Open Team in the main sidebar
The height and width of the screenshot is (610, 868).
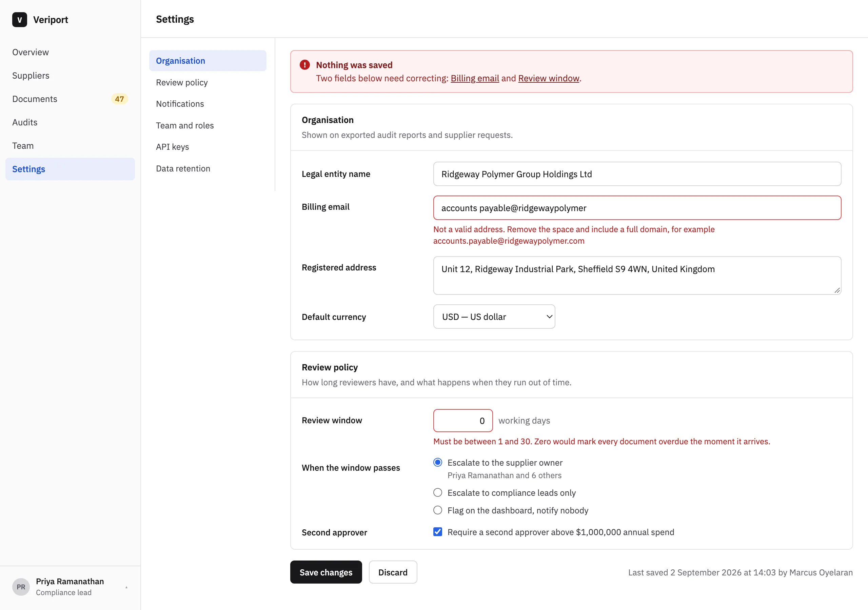point(70,146)
